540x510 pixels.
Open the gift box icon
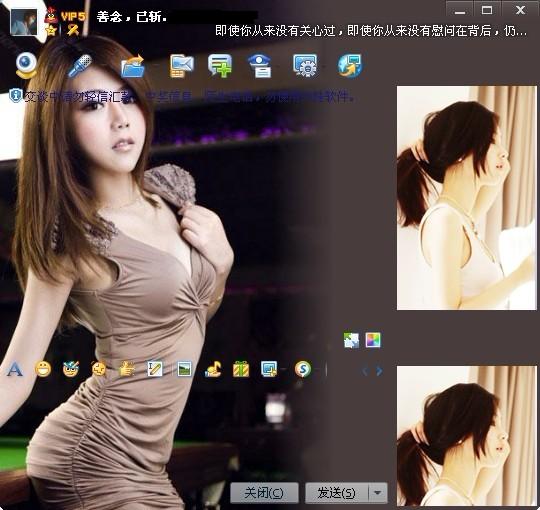[241, 369]
